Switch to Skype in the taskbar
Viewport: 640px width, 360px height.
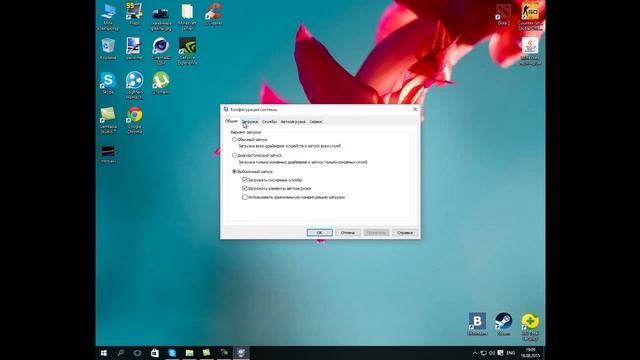[172, 353]
